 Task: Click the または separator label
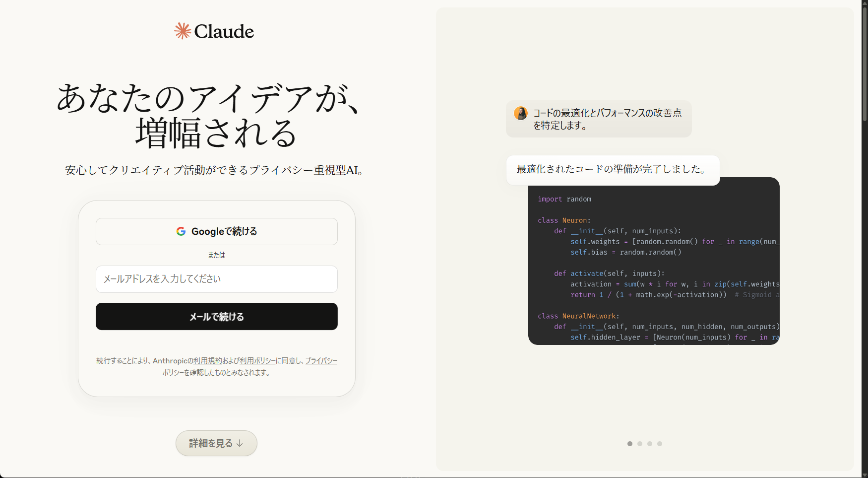[x=217, y=255]
